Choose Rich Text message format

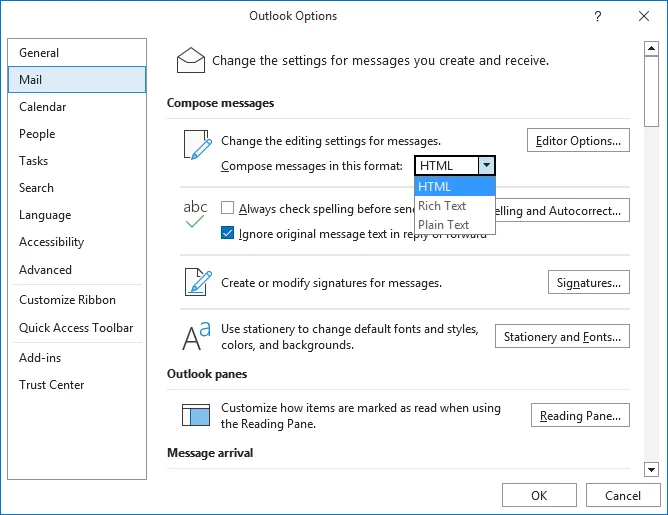455,206
